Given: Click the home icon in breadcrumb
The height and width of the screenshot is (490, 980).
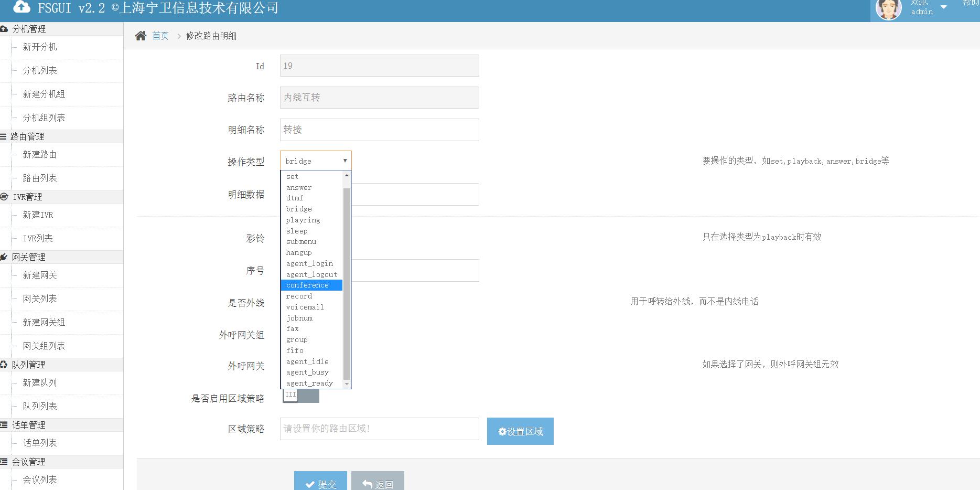Looking at the screenshot, I should [x=141, y=36].
